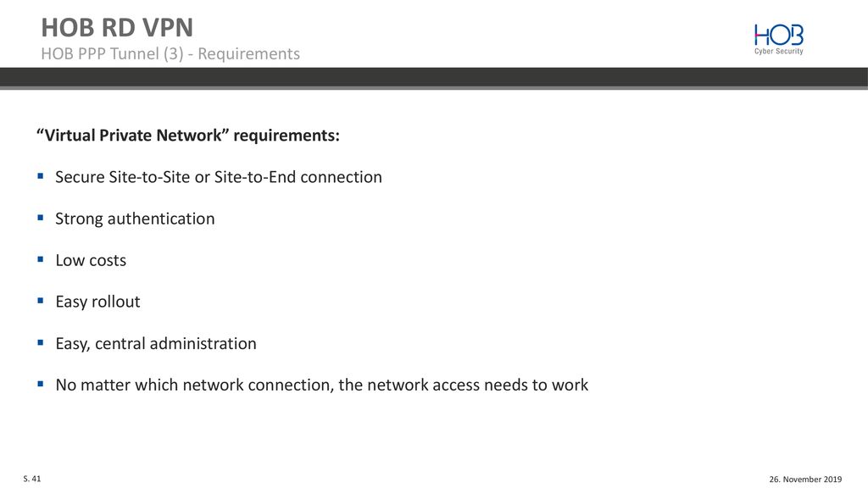Viewport: 868px width, 488px height.
Task: Click the bullet before Low costs
Action: click(x=41, y=259)
